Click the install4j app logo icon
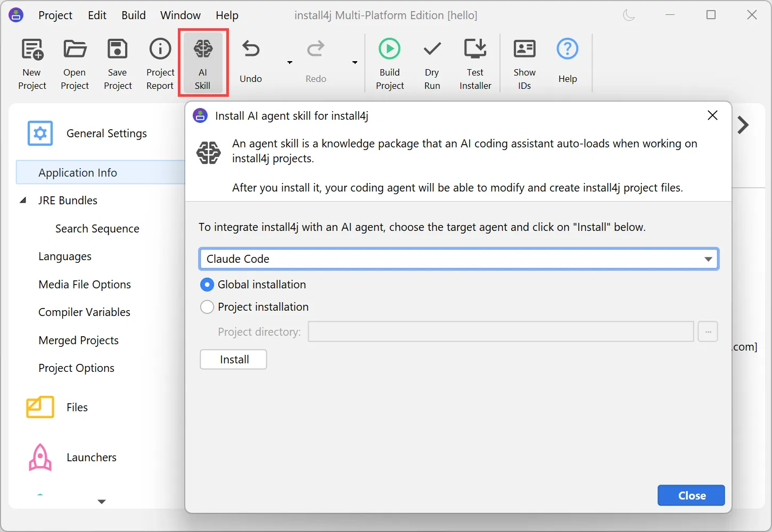 coord(16,15)
